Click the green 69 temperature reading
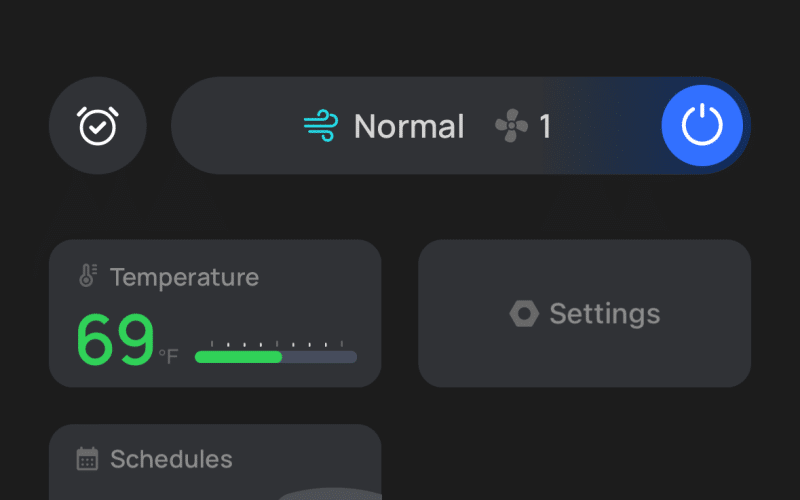Image resolution: width=800 pixels, height=500 pixels. coord(115,340)
